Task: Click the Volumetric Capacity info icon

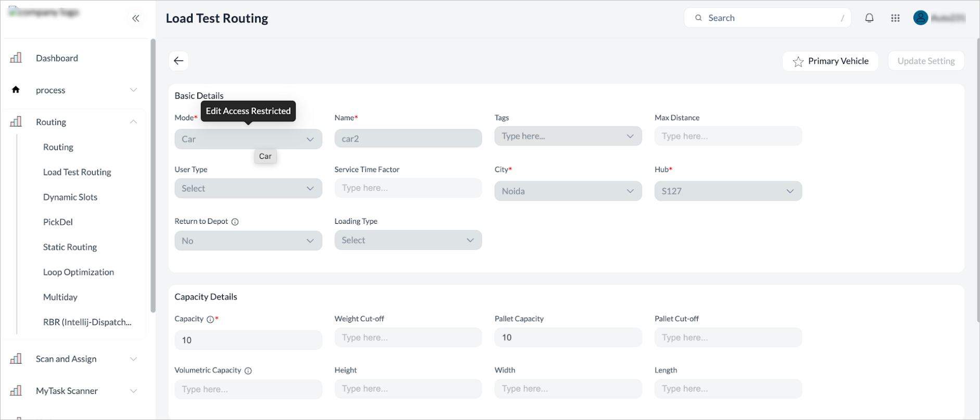Action: 248,371
